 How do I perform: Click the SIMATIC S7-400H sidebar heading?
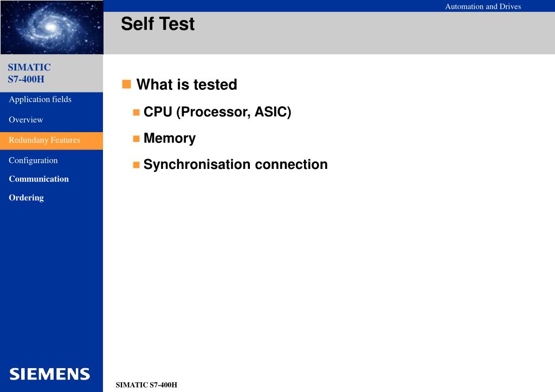click(29, 73)
